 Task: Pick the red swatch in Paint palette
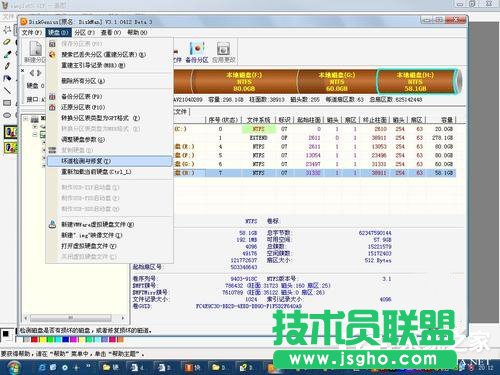[34, 340]
